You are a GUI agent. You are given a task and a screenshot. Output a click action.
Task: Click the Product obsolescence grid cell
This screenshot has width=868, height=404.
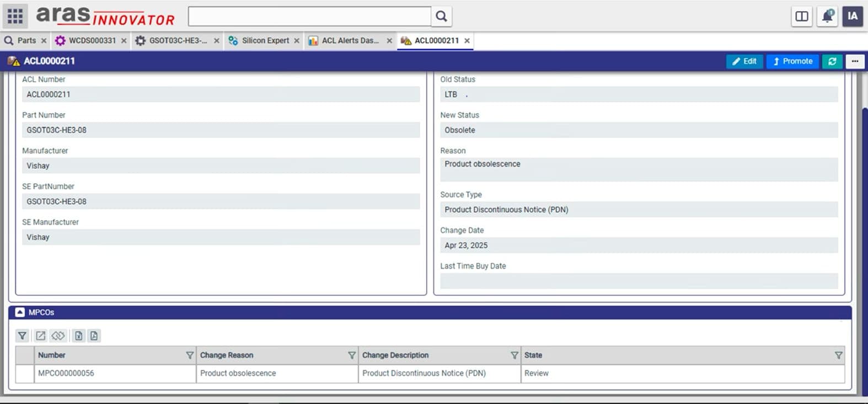point(277,374)
